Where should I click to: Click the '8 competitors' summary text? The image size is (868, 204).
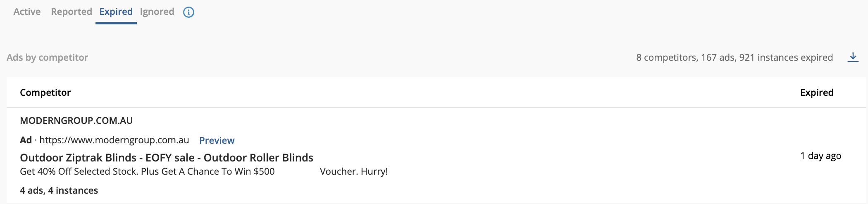pyautogui.click(x=666, y=57)
